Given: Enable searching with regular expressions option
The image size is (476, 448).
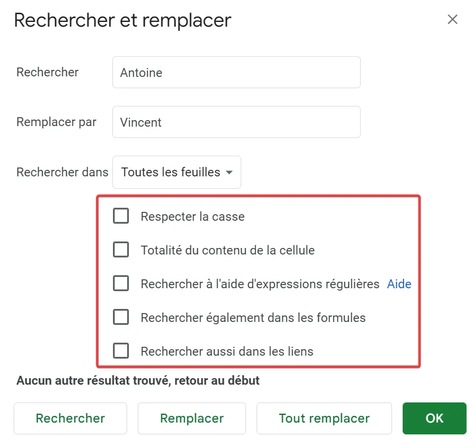Looking at the screenshot, I should click(121, 283).
